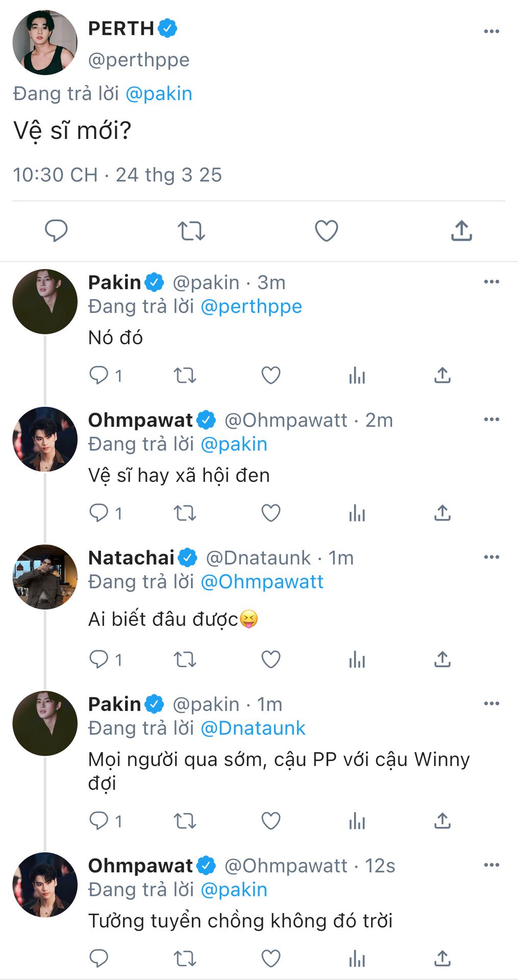Reply to PERTH's main tweet
518x980 pixels.
56,231
